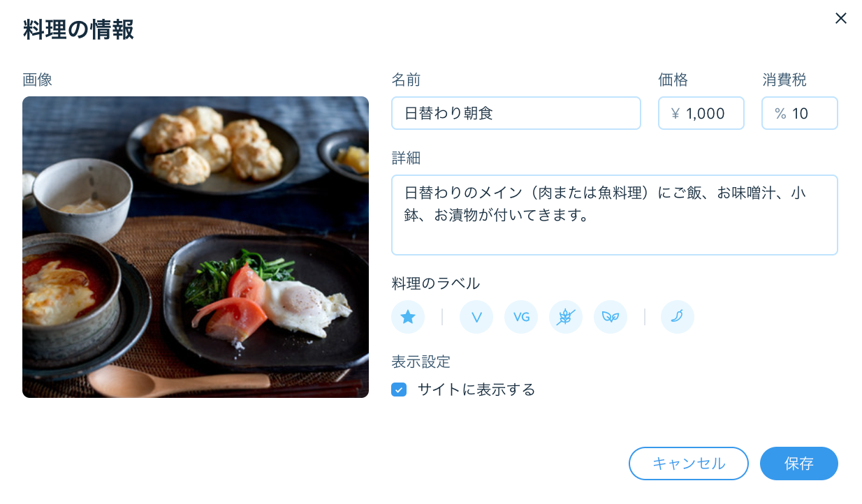Click the 保存 button
Screen dimensions: 862x504
point(799,464)
